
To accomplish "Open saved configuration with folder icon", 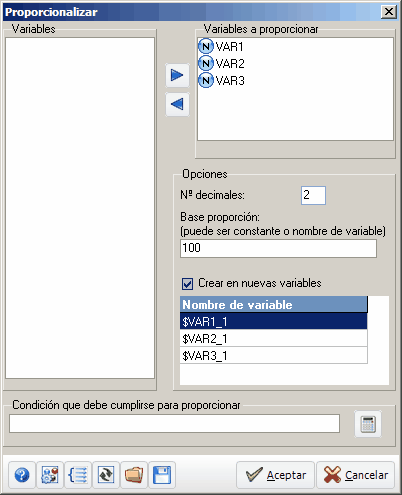I will (134, 475).
